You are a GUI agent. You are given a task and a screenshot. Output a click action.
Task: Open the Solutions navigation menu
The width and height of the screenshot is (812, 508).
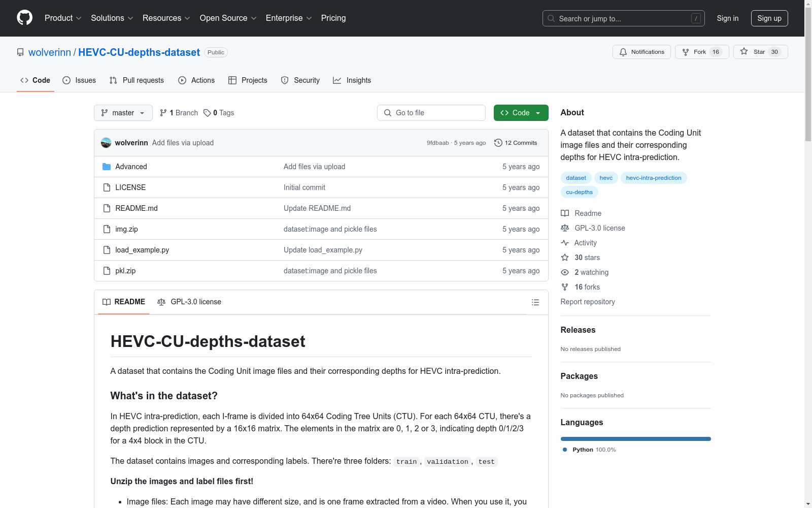tap(112, 18)
